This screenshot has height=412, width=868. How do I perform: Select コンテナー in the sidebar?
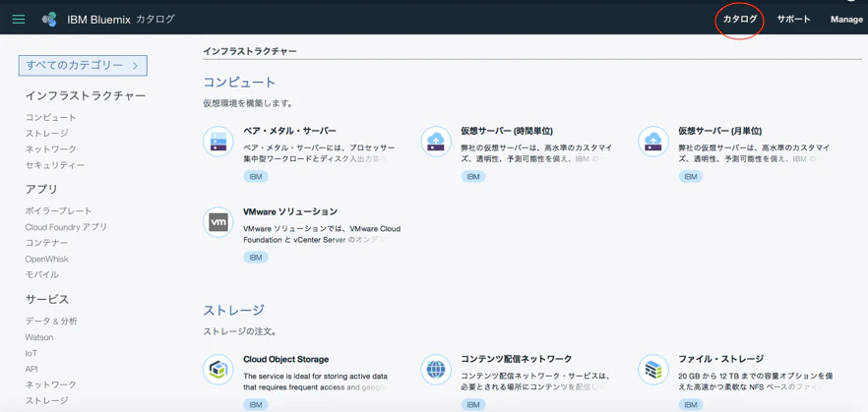coord(47,243)
